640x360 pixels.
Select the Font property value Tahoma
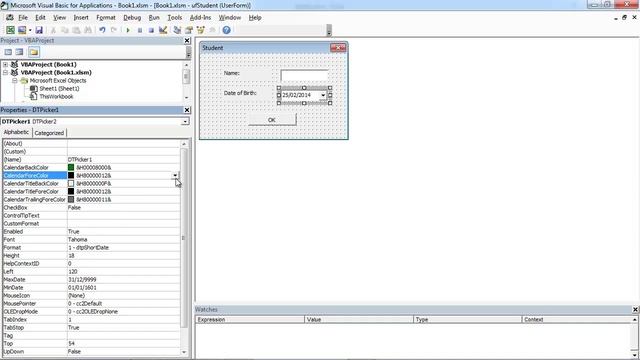pyautogui.click(x=78, y=240)
